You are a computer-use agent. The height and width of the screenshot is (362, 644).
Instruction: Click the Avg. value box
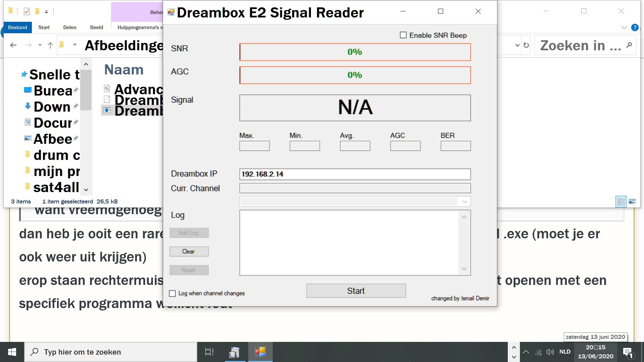(355, 146)
